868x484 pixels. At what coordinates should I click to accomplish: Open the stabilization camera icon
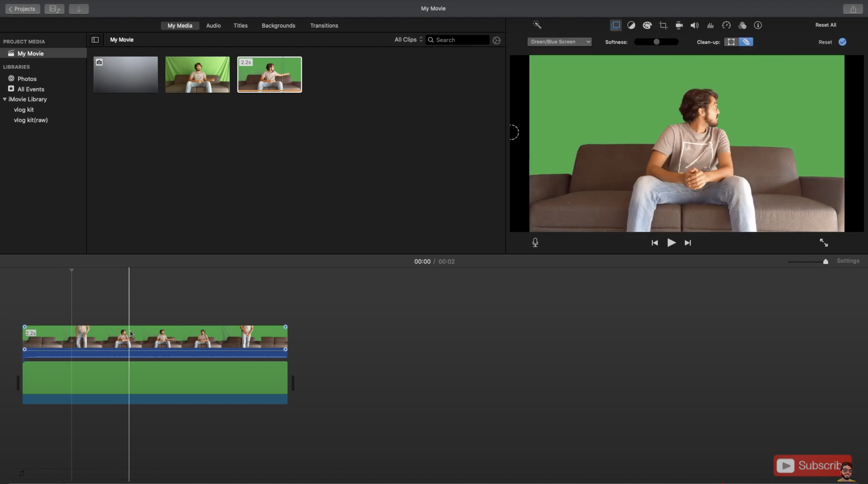tap(679, 25)
